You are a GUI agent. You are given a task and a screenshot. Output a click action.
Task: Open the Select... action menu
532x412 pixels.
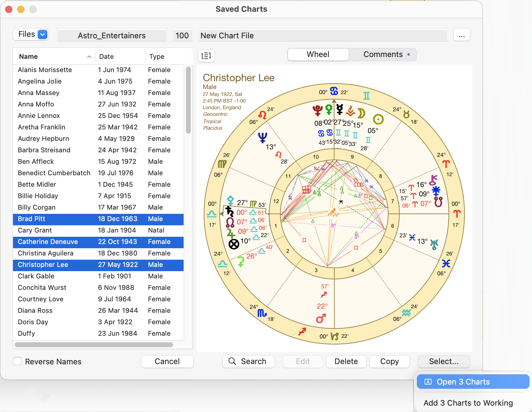pyautogui.click(x=443, y=361)
